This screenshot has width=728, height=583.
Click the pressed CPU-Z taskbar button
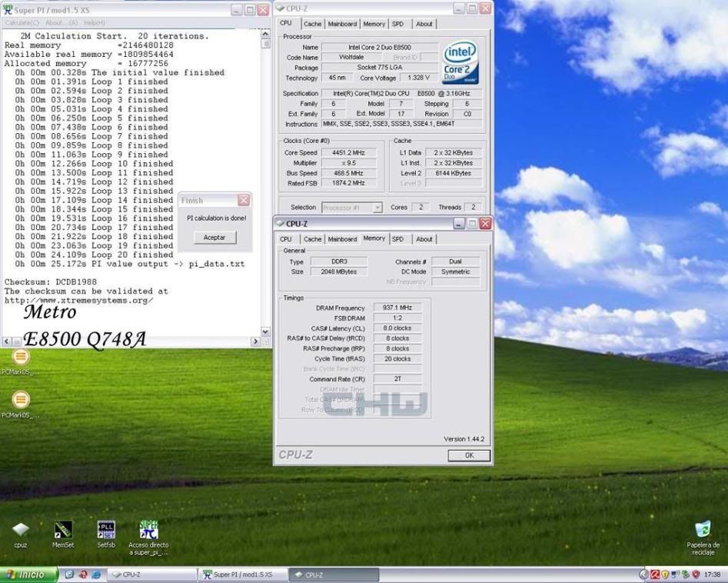click(334, 575)
